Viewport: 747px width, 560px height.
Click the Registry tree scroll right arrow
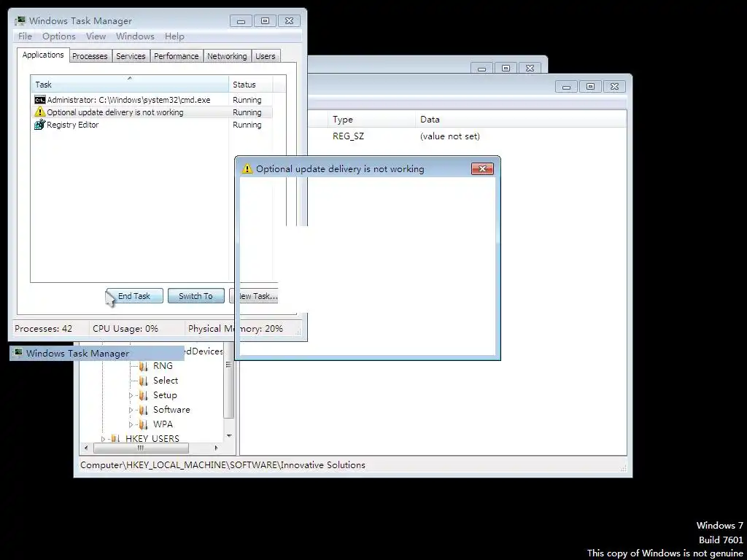(216, 448)
